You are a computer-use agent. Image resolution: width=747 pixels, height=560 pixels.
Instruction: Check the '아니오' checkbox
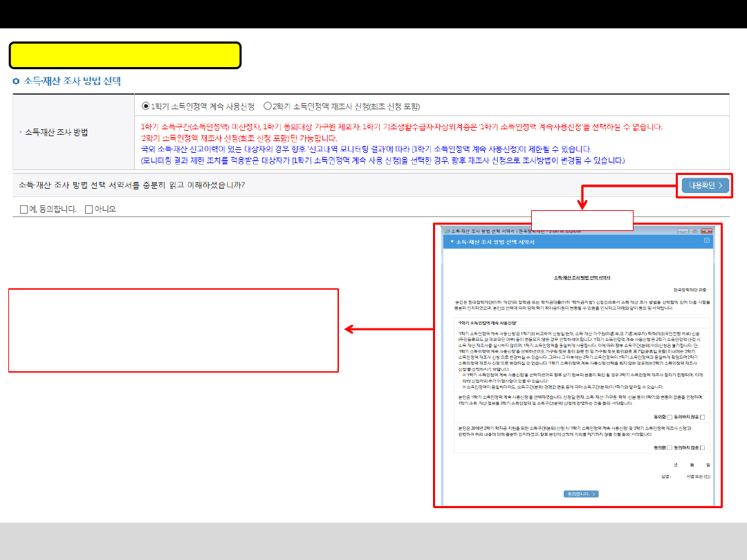tap(89, 209)
